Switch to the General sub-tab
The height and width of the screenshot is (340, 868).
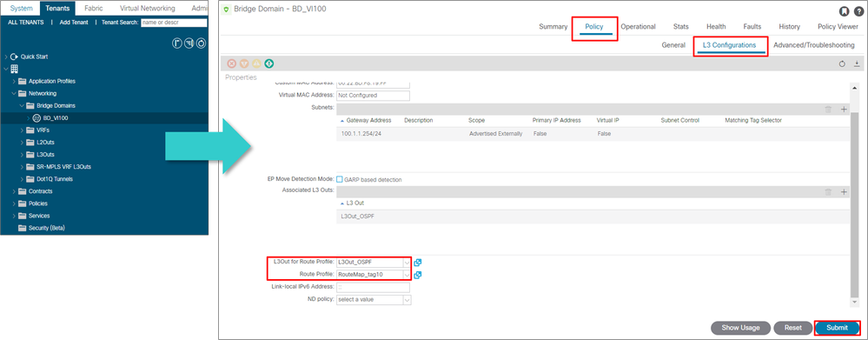pyautogui.click(x=673, y=45)
